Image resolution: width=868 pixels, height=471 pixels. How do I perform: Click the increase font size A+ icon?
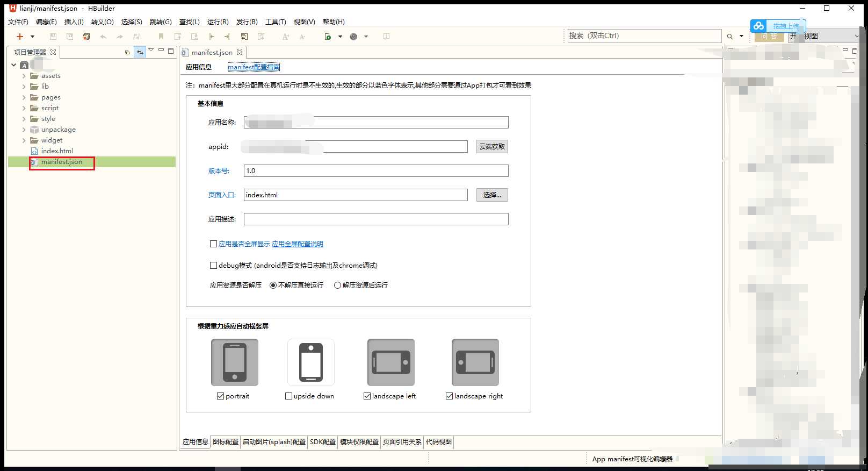[x=285, y=37]
